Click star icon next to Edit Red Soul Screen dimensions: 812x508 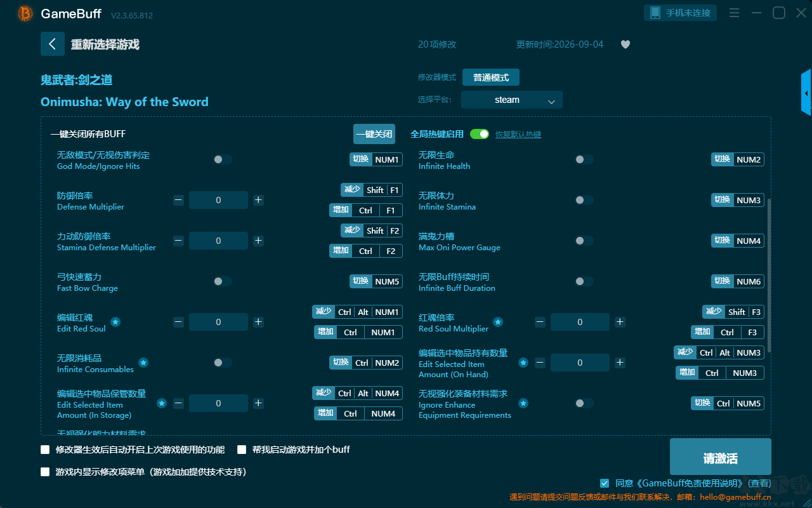115,322
